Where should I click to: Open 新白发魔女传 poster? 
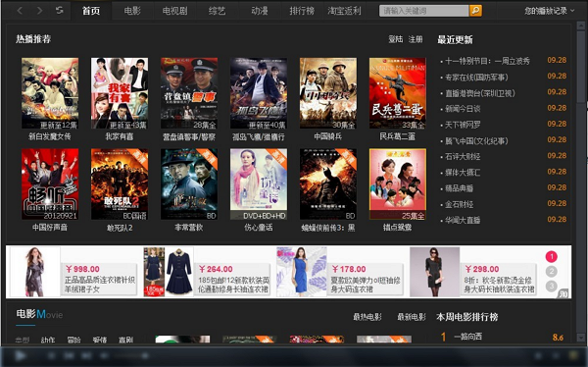[50, 93]
